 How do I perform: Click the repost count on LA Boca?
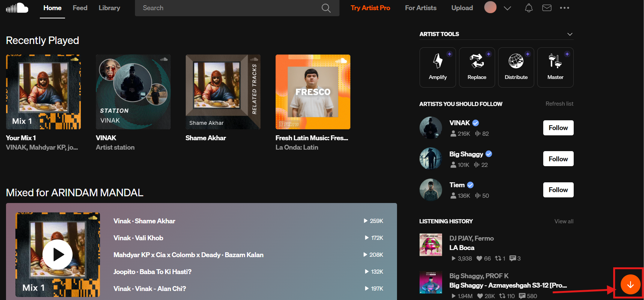[500, 259]
